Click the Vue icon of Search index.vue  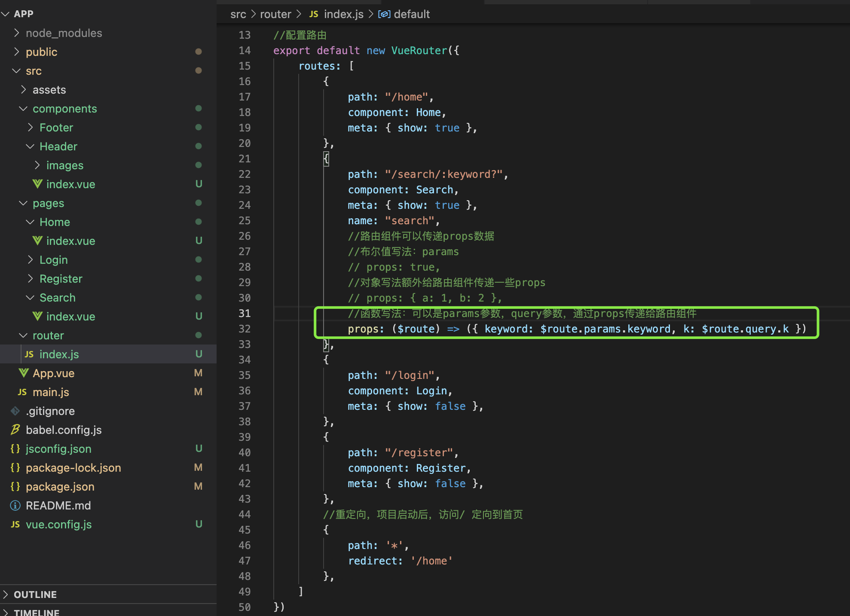click(37, 316)
